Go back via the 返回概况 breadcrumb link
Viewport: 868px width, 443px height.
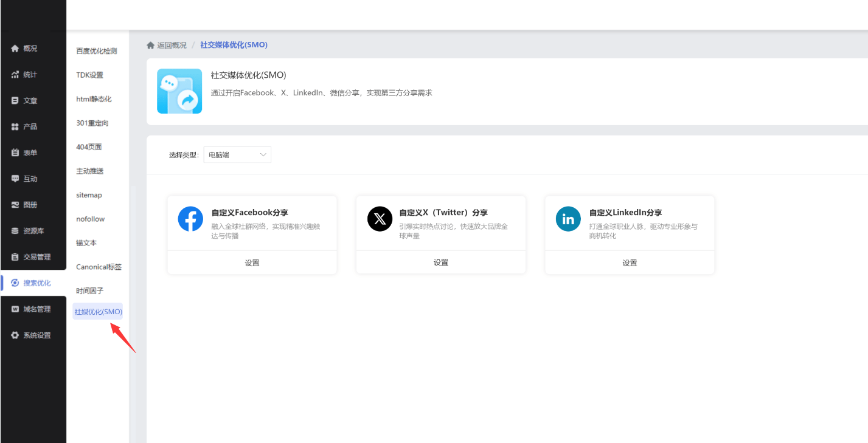(172, 45)
